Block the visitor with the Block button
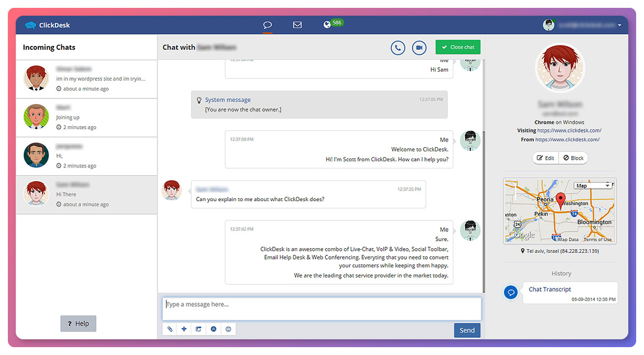 [x=573, y=158]
